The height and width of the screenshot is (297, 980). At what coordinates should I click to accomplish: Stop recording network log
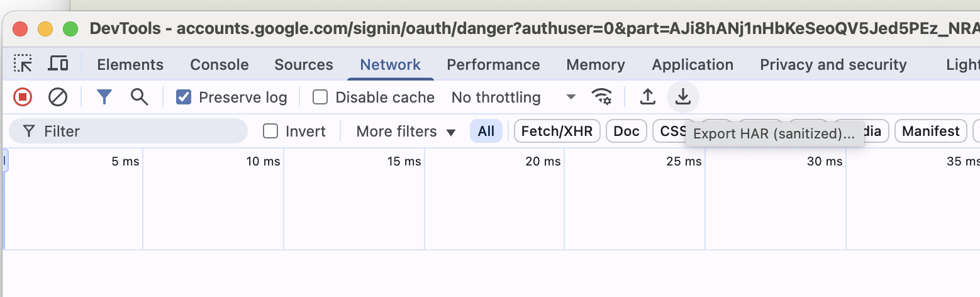pos(23,97)
